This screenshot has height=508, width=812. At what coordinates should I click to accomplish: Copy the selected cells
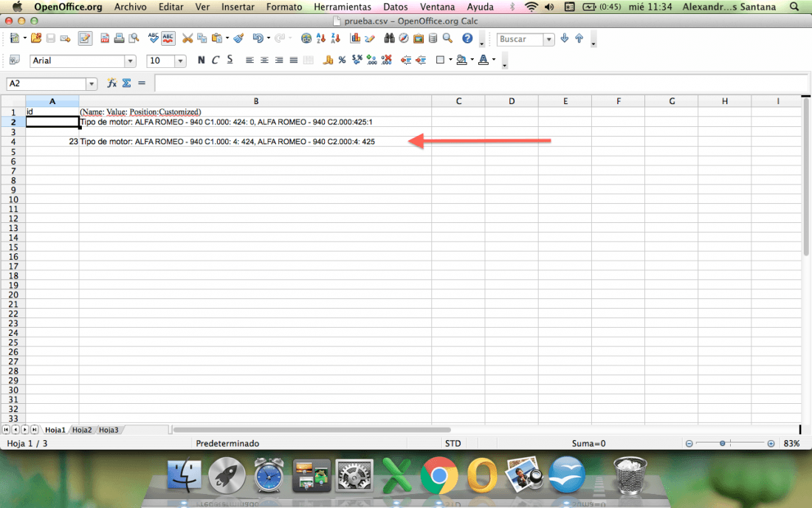pyautogui.click(x=202, y=38)
